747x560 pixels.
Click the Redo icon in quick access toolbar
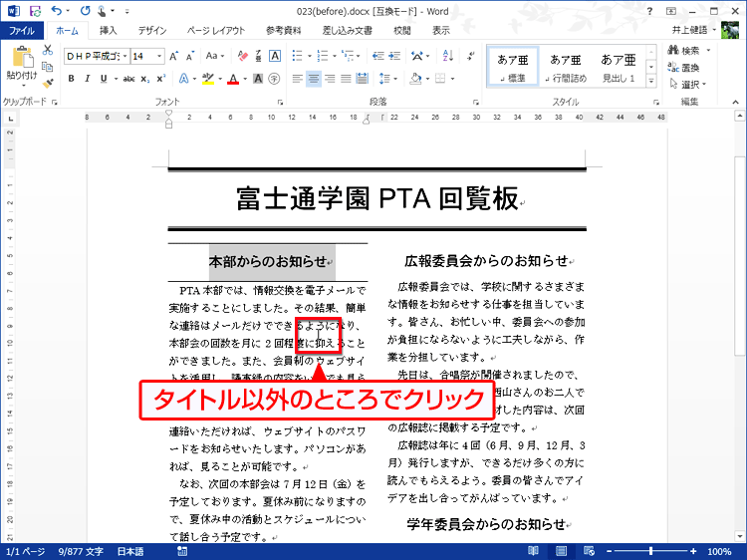85,11
